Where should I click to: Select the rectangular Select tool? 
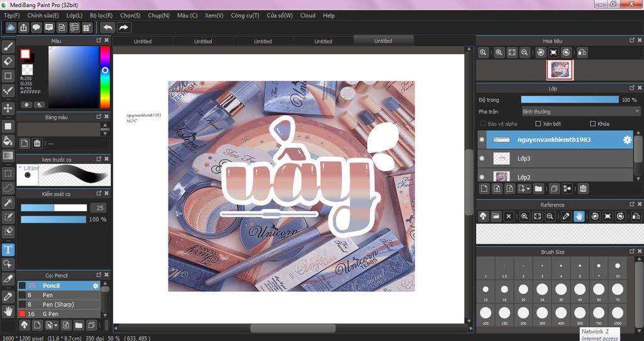tap(8, 173)
